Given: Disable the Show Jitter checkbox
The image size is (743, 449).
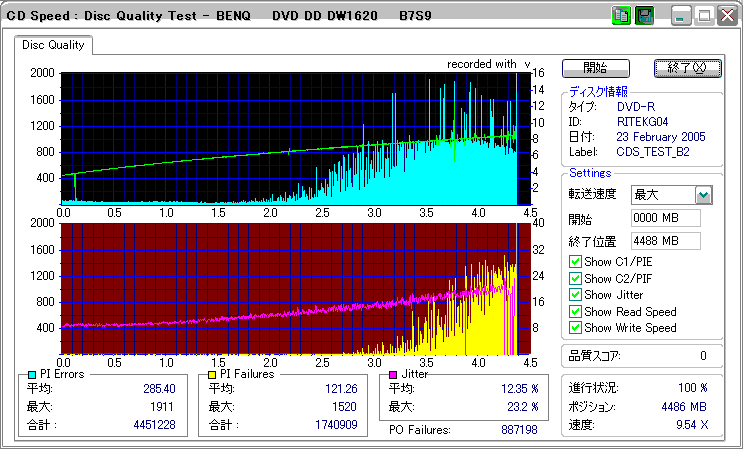Looking at the screenshot, I should [x=575, y=295].
